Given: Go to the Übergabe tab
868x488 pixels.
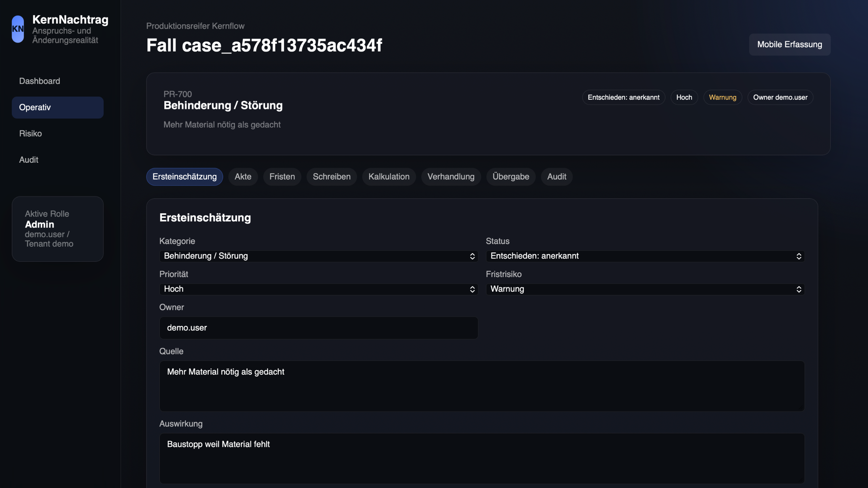Looking at the screenshot, I should coord(510,177).
